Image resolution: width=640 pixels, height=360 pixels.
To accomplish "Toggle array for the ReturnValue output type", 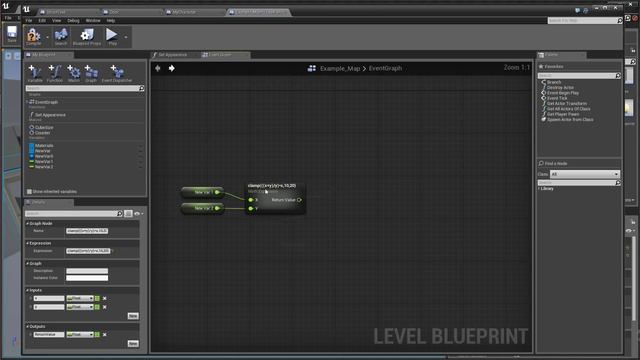I will [97, 334].
